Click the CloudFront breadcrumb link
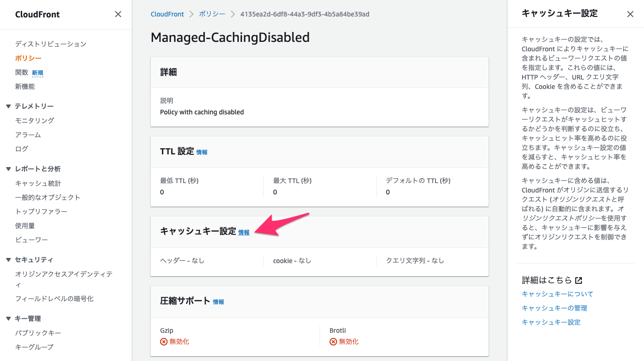Screen dimensions: 644x361 click(x=167, y=14)
